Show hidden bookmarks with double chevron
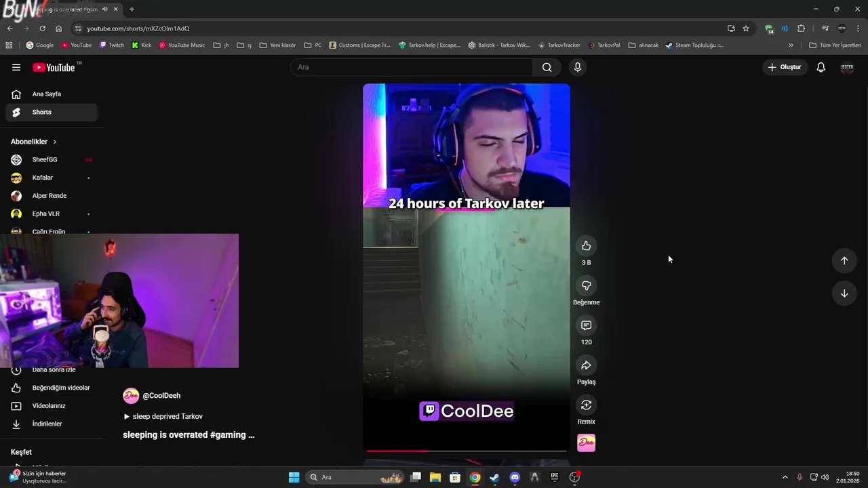The height and width of the screenshot is (488, 868). [x=791, y=45]
